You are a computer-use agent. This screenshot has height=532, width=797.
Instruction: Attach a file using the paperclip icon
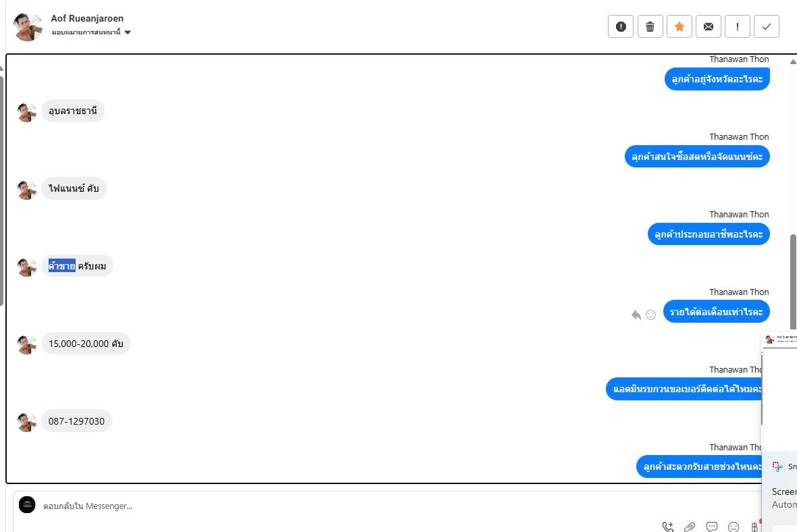689,527
